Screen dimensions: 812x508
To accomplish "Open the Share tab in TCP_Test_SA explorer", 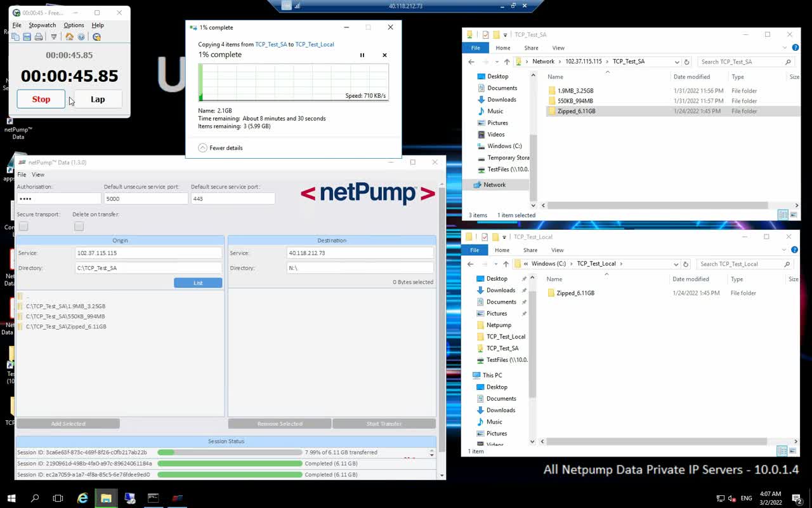I will tap(531, 48).
